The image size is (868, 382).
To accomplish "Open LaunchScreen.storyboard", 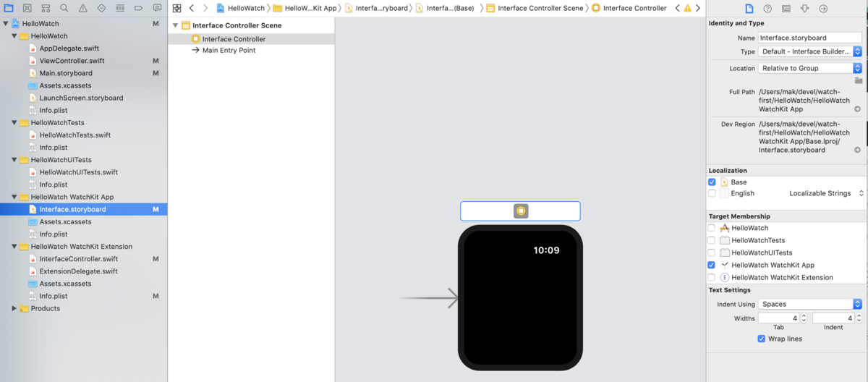I will point(81,98).
